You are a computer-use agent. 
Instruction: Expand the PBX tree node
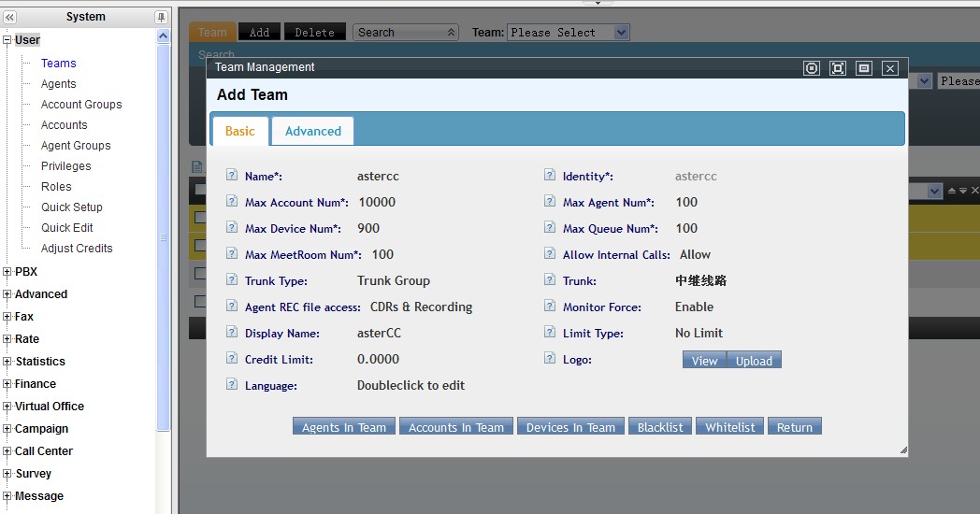point(7,272)
